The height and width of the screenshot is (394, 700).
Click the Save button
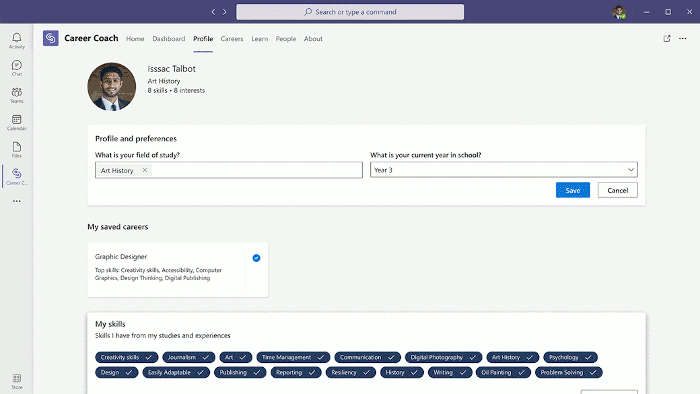pyautogui.click(x=573, y=190)
